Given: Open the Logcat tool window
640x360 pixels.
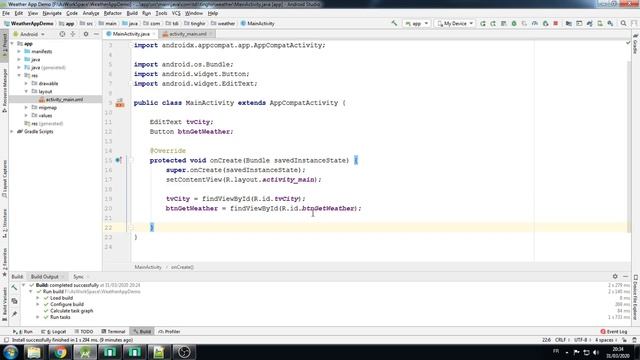Looking at the screenshot, I should 54,331.
